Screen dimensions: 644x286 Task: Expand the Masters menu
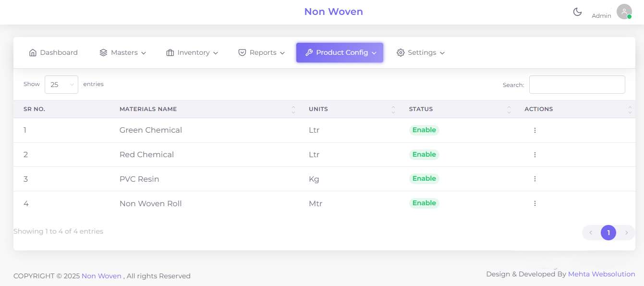123,53
